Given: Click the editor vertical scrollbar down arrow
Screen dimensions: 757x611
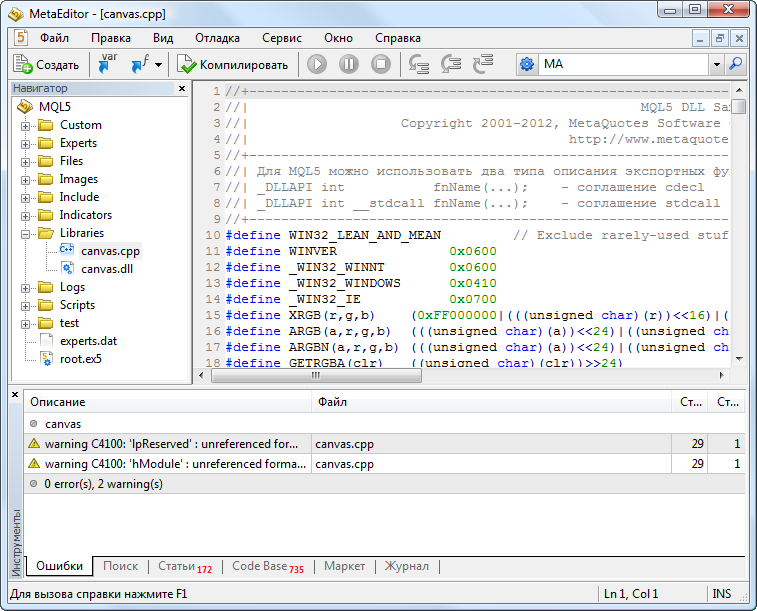Looking at the screenshot, I should pyautogui.click(x=739, y=359).
